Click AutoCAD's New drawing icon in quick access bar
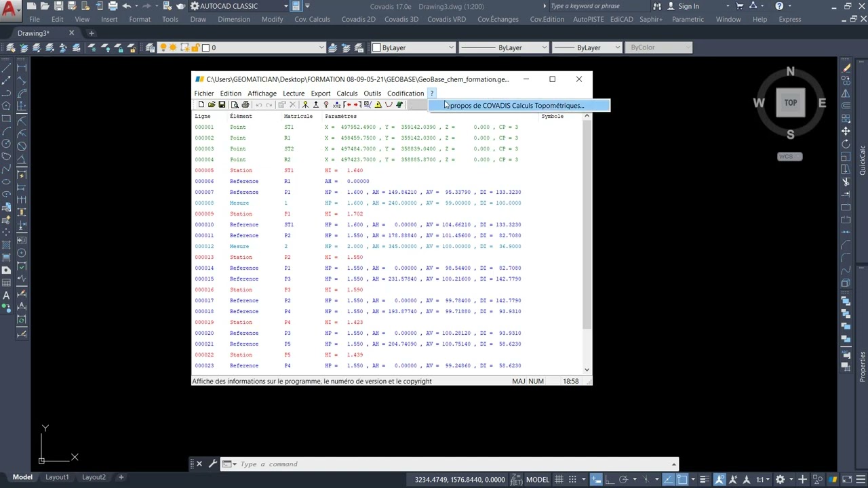868x488 pixels. [32, 6]
